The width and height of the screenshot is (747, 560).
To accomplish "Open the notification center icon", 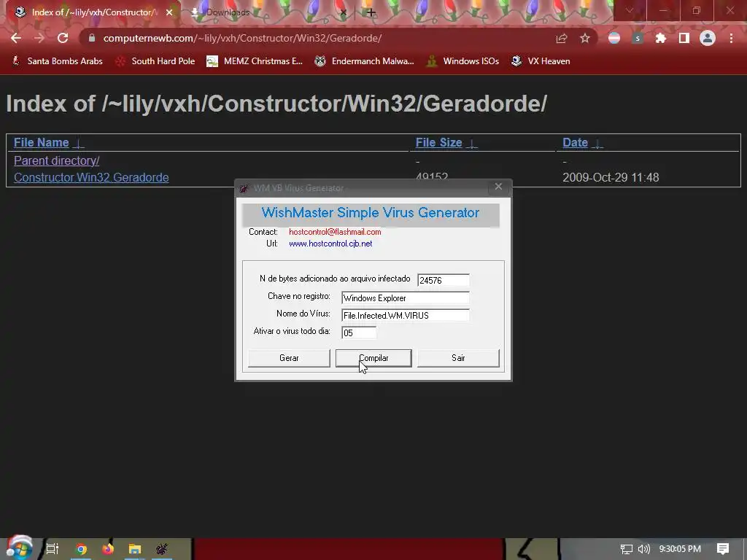I will click(723, 549).
